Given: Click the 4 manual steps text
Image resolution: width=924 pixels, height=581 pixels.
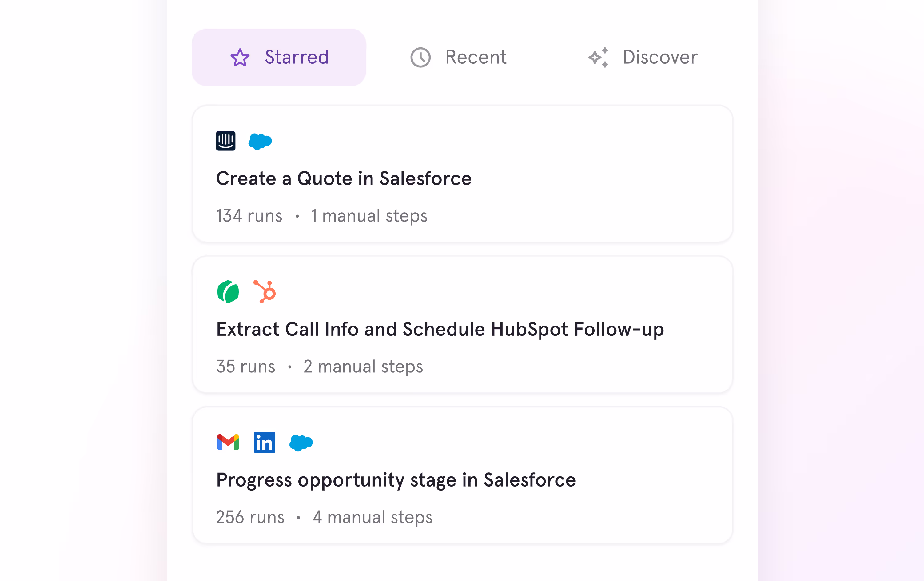Looking at the screenshot, I should 372,517.
